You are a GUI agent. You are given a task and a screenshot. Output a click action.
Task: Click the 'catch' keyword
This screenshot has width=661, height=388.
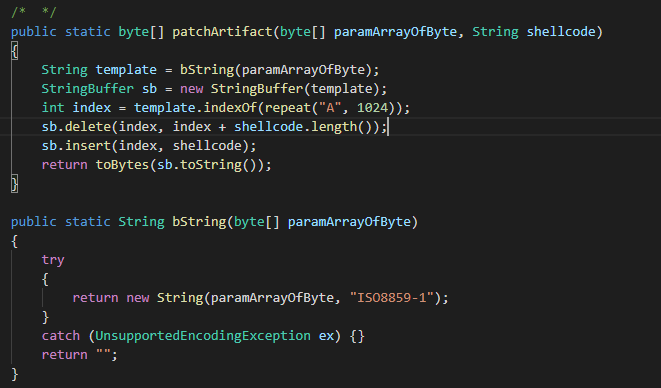point(61,336)
